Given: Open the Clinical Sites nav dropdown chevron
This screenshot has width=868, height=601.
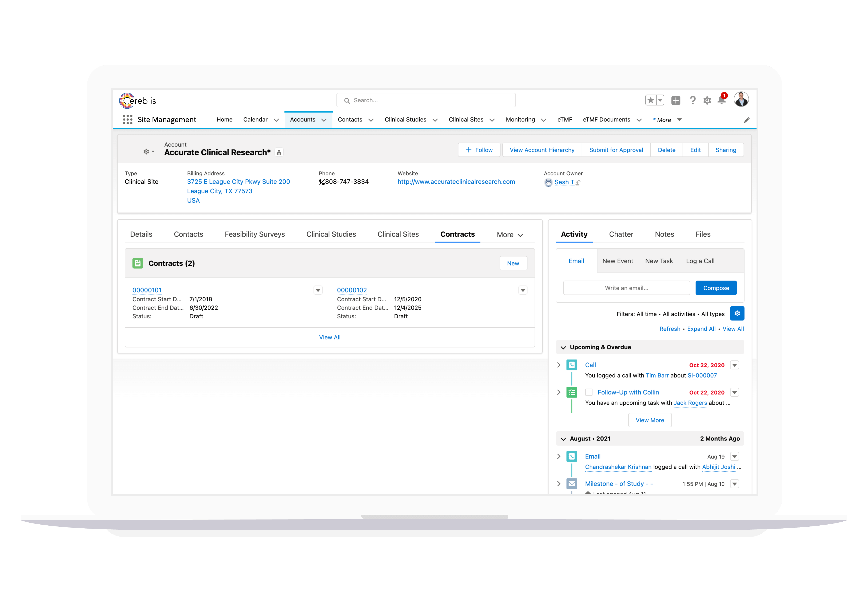Looking at the screenshot, I should point(492,120).
